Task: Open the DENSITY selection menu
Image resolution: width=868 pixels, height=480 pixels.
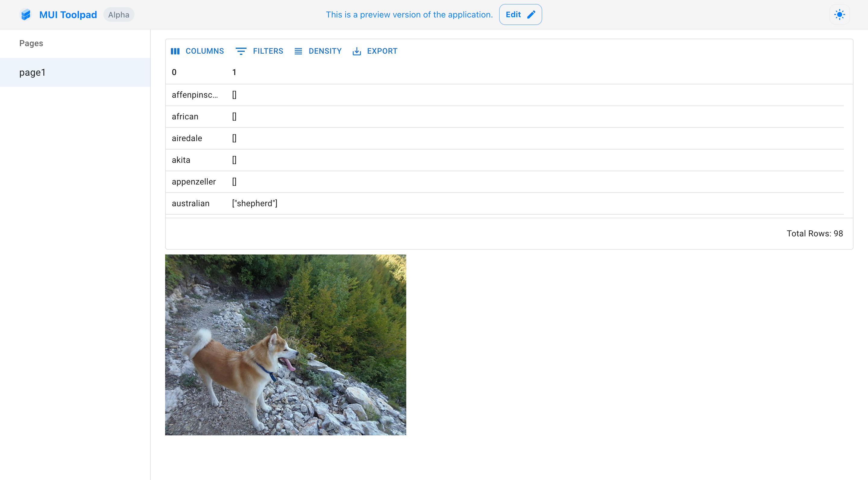Action: [x=325, y=51]
